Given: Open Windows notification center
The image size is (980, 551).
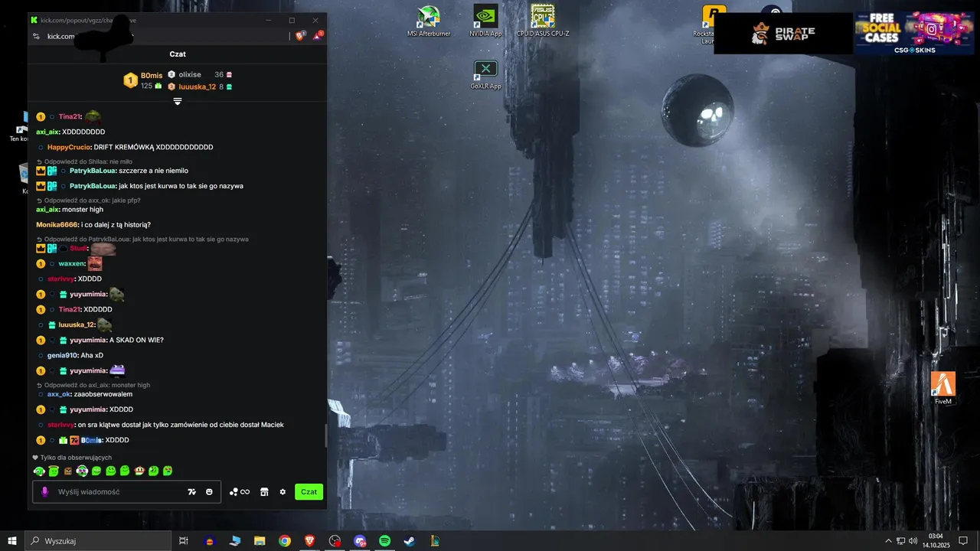Looking at the screenshot, I should coord(964,541).
